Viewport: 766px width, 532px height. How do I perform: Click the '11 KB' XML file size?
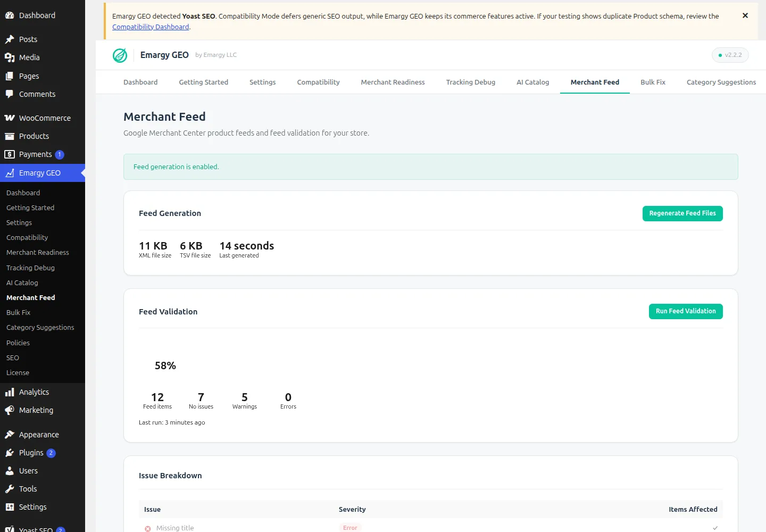(x=153, y=246)
